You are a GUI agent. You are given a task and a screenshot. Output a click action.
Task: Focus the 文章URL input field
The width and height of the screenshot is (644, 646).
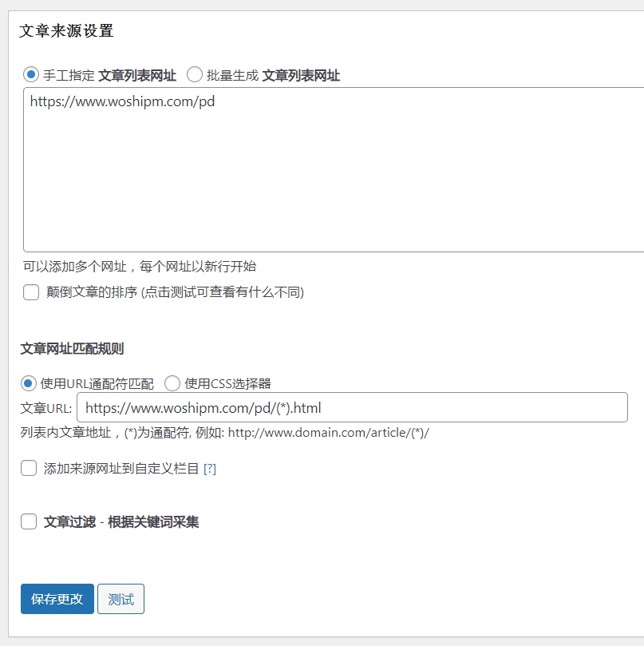[x=351, y=408]
